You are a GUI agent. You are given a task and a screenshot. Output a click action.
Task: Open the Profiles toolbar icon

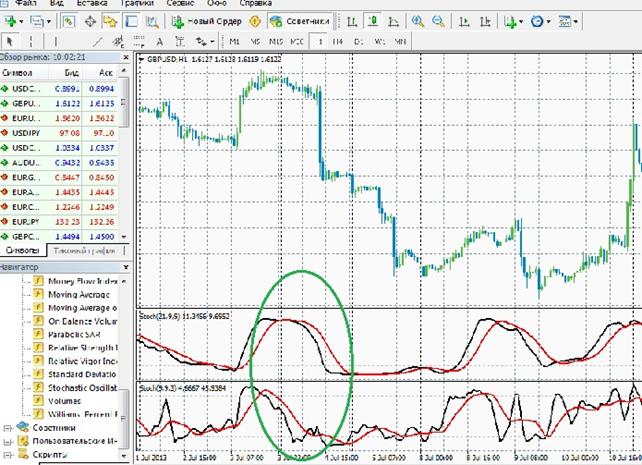pyautogui.click(x=36, y=21)
